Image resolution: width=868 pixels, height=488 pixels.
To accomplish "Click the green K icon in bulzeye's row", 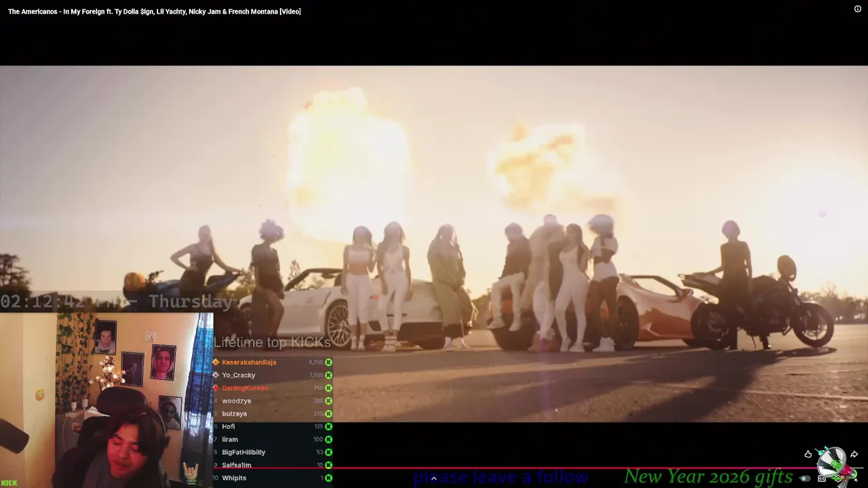I will click(x=329, y=414).
